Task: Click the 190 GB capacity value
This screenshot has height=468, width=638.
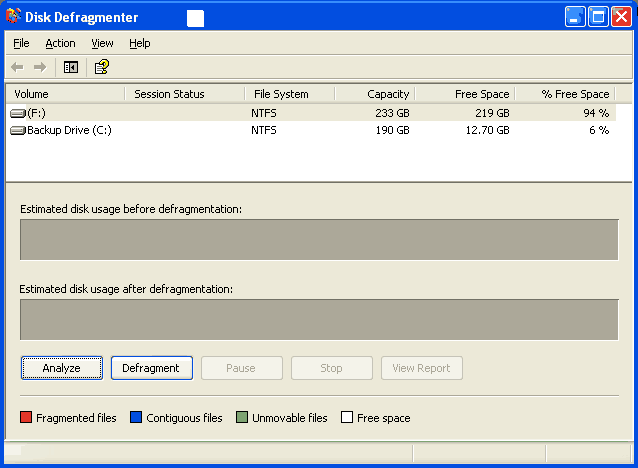Action: pos(392,130)
